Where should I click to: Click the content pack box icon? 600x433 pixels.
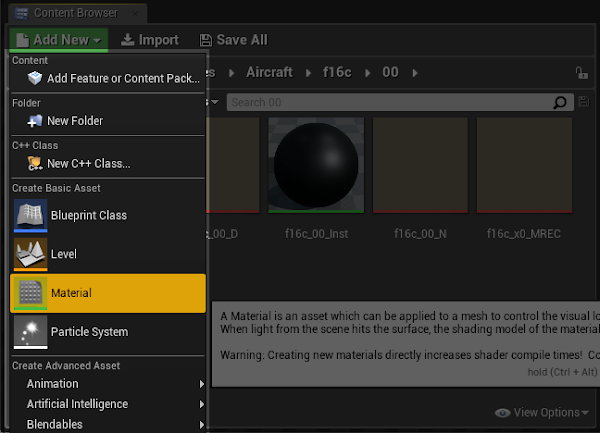point(35,78)
